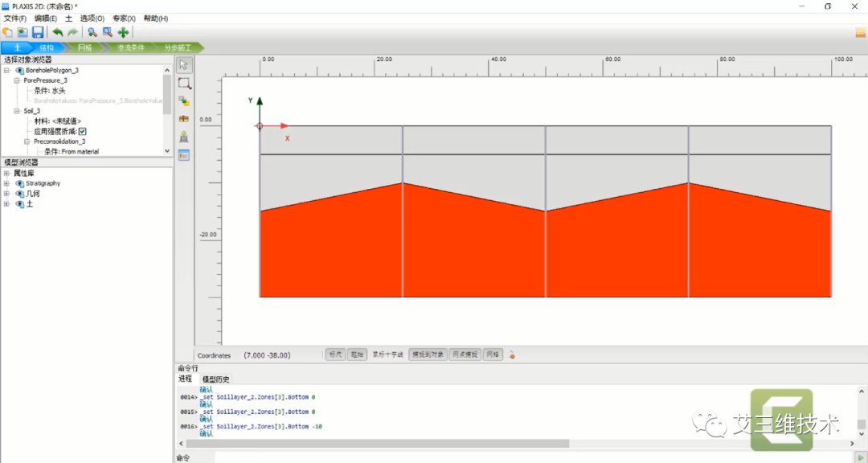
Task: Click the green pan/move arrows icon
Action: 123,32
